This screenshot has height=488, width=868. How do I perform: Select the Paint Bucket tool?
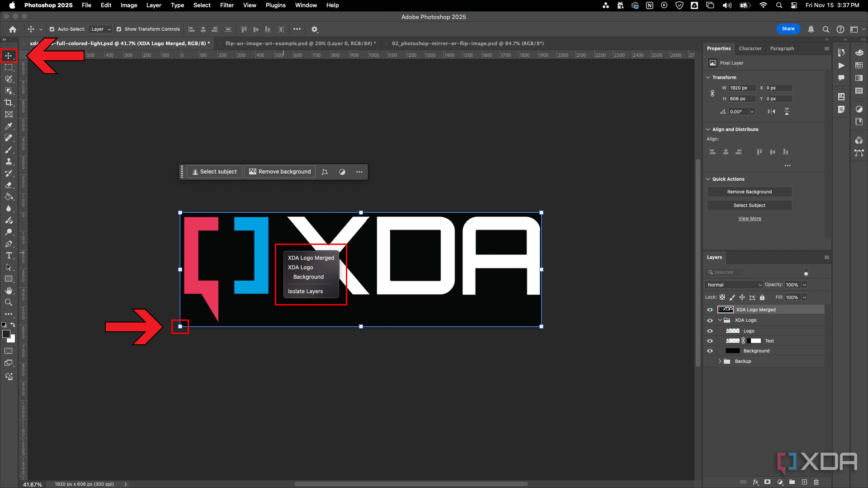point(9,197)
